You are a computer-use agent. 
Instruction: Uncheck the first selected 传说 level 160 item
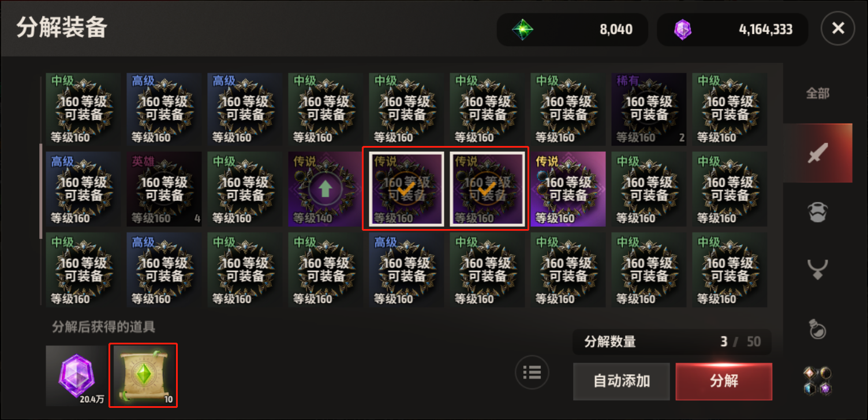tap(406, 189)
